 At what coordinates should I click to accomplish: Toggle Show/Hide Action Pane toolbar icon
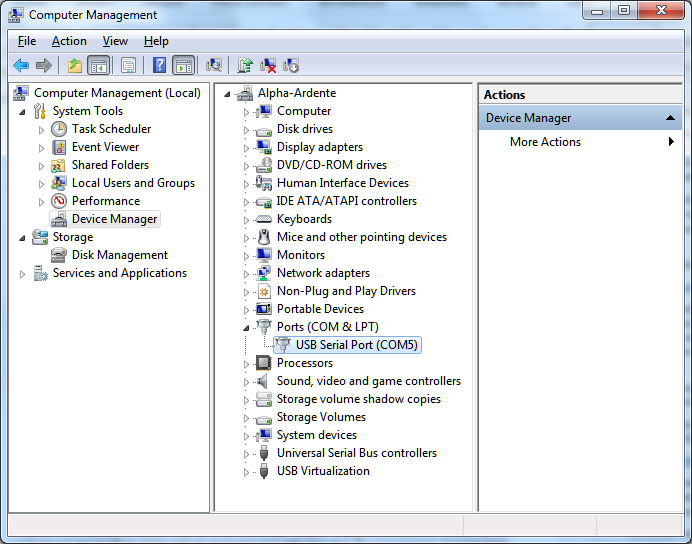click(184, 66)
